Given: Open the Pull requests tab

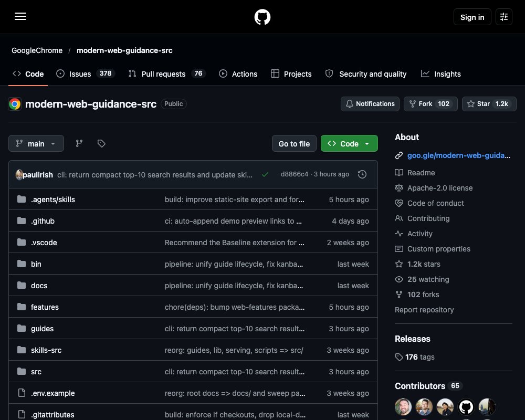Looking at the screenshot, I should click(167, 74).
